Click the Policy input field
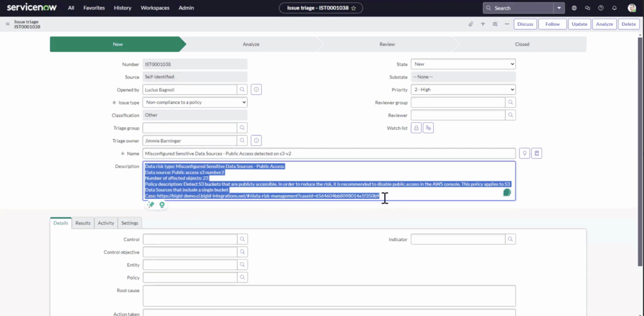 point(190,278)
